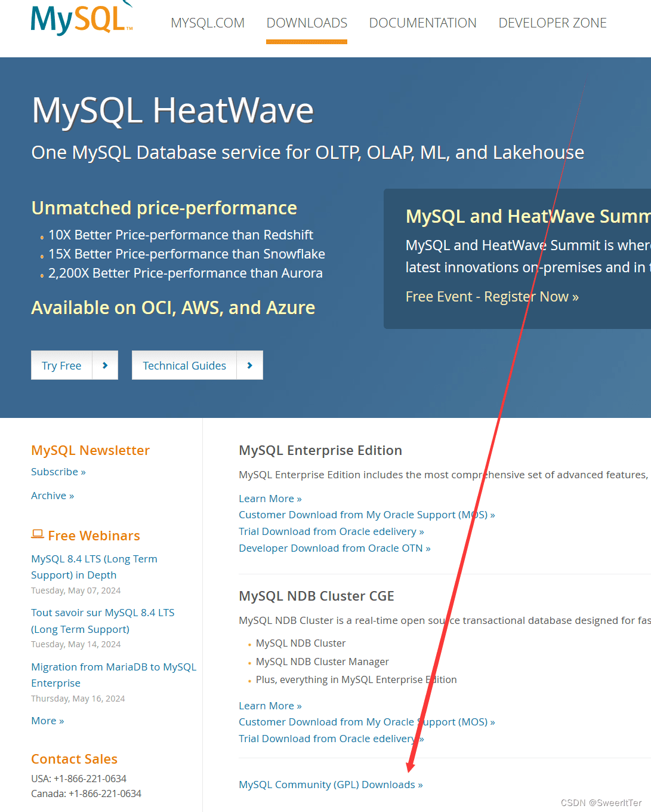651x812 pixels.
Task: Click the MySQL and HeatWave Summit heading
Action: pyautogui.click(x=528, y=216)
